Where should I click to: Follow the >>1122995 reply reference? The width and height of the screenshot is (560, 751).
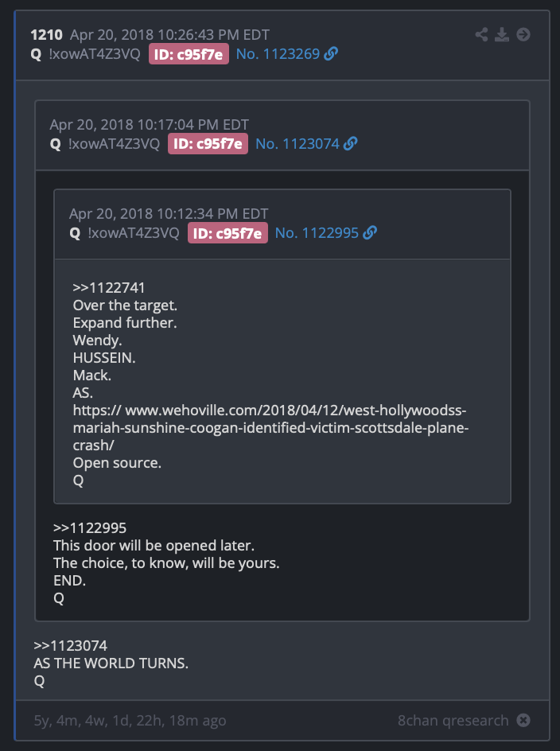coord(90,528)
